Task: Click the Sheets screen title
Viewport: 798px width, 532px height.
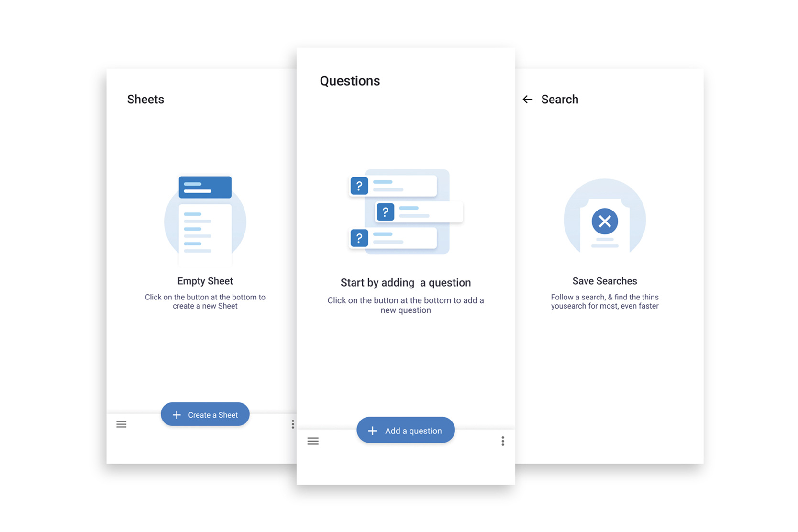Action: tap(145, 100)
